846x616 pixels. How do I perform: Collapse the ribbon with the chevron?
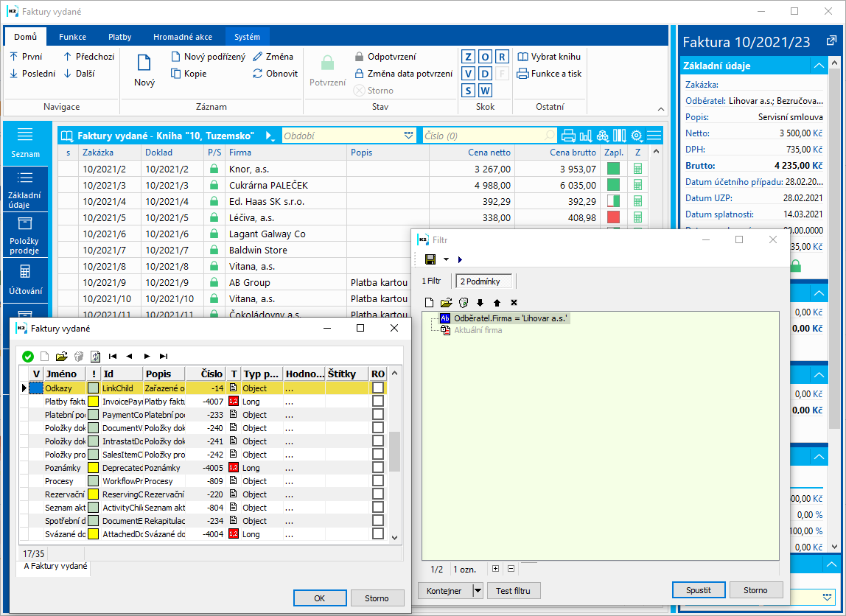pos(660,109)
